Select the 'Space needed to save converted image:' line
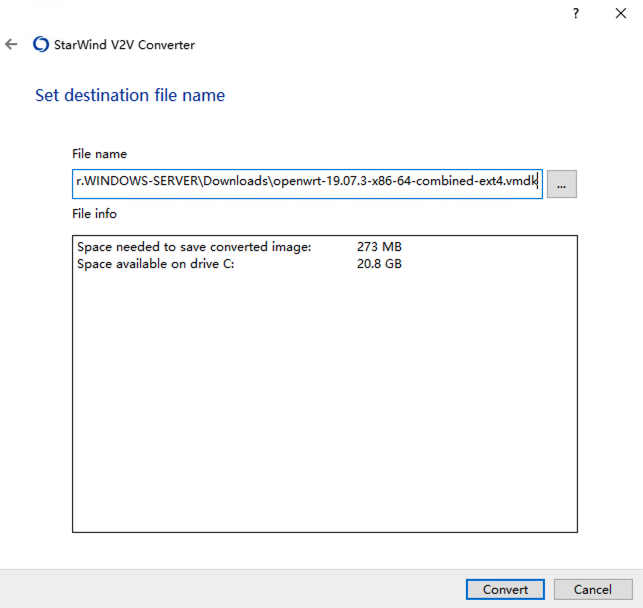 point(194,247)
